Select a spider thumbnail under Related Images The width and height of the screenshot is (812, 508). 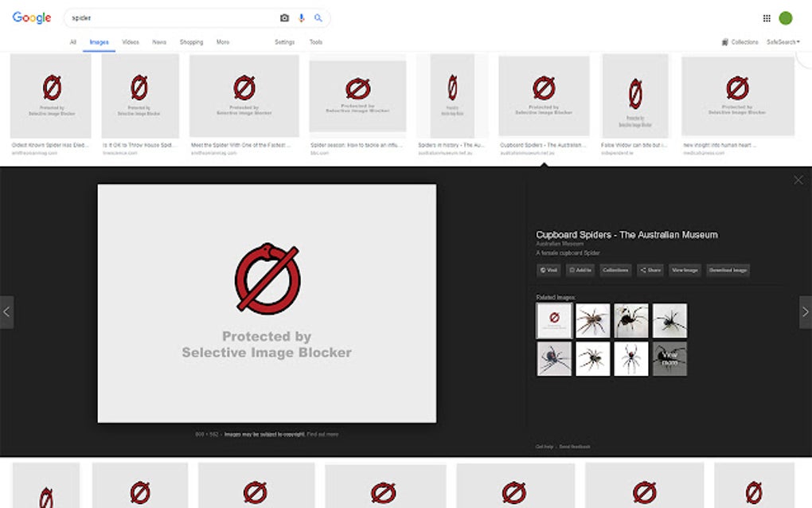(x=592, y=319)
